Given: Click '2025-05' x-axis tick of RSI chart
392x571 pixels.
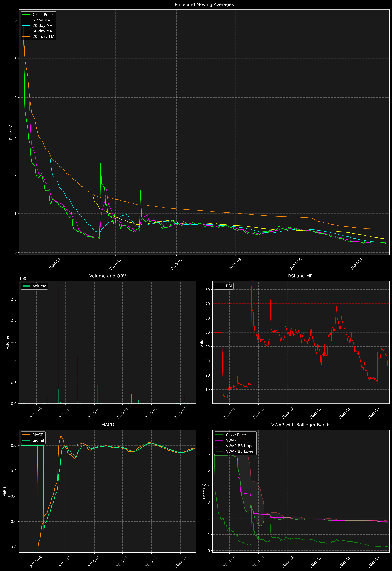Looking at the screenshot, I should click(344, 413).
